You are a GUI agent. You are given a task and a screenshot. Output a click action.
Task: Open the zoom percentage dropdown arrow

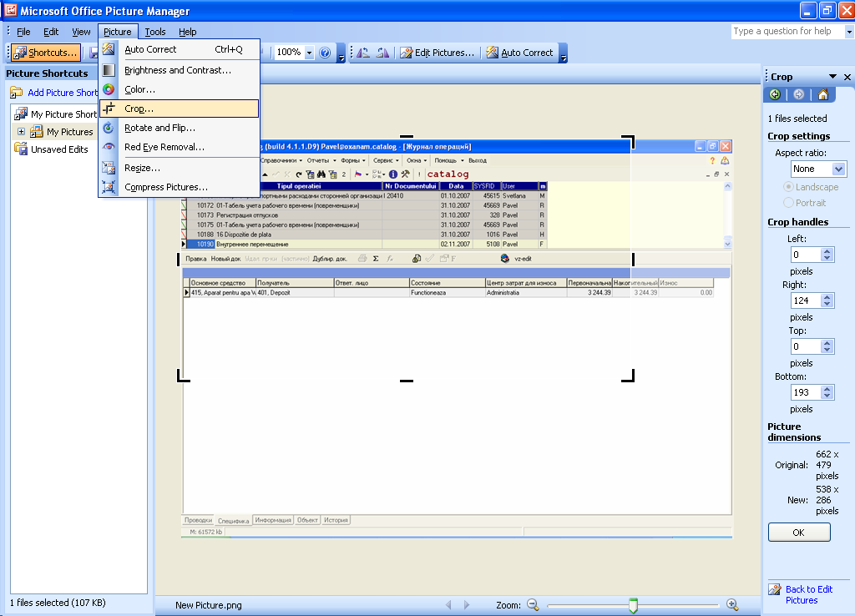point(309,53)
